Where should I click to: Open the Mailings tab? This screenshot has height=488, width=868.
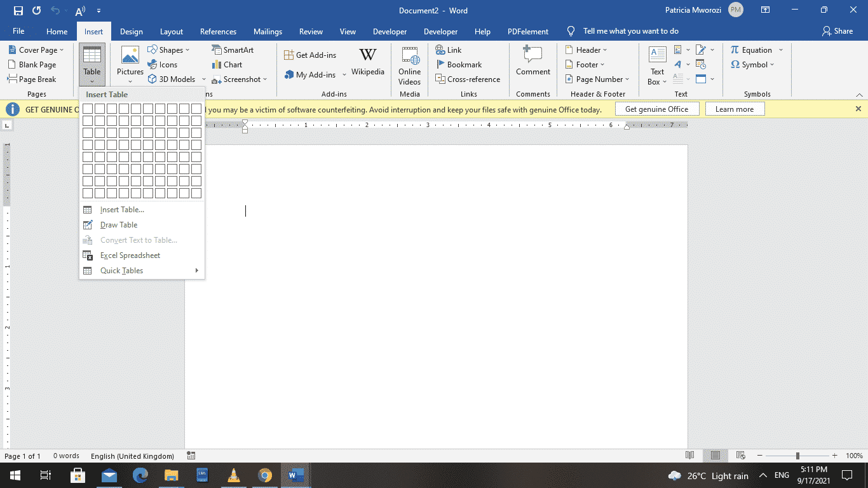coord(268,30)
